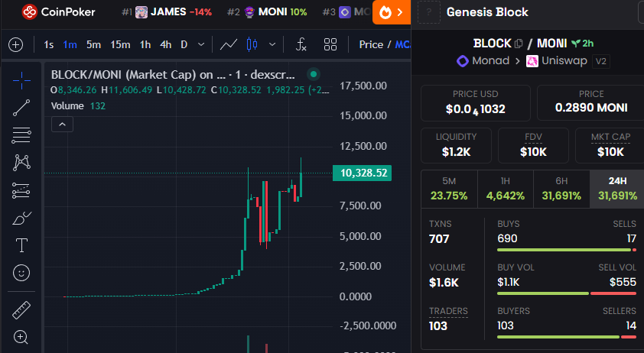Click the CoinPoker logo

click(58, 12)
